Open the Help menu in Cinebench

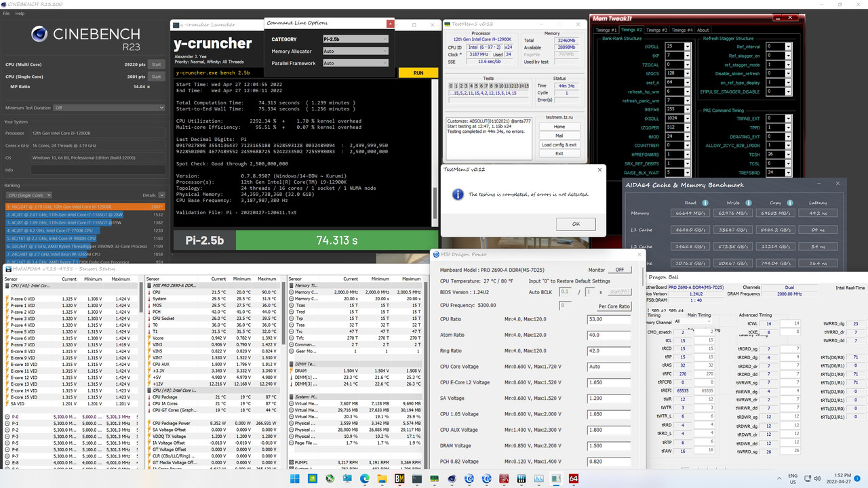[20, 12]
